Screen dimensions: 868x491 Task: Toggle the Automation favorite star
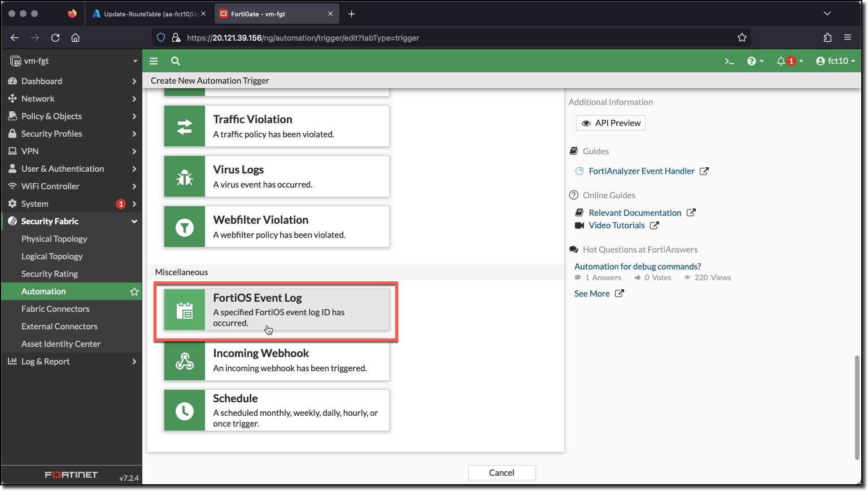click(134, 292)
